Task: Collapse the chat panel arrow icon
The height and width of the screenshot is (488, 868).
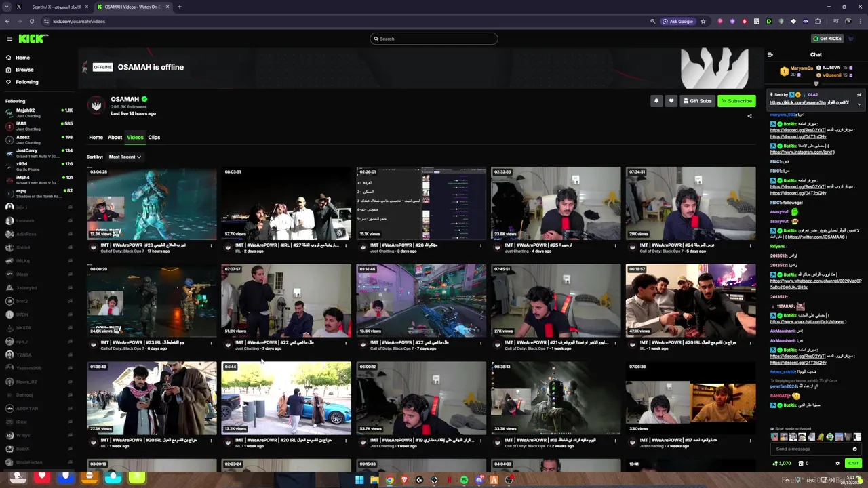Action: click(x=770, y=55)
